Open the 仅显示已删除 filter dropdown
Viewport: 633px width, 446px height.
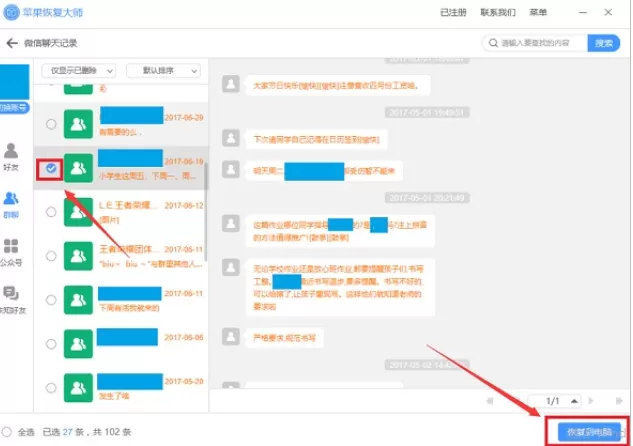point(79,71)
